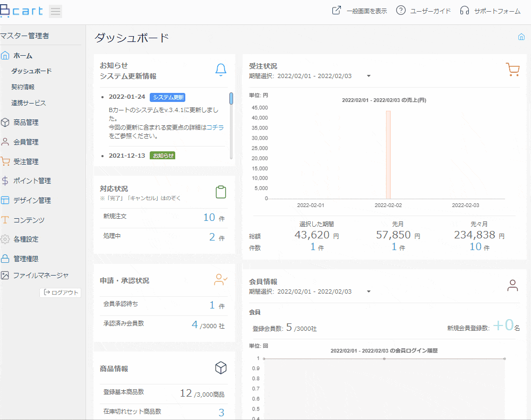Click the 商品管理 box icon

click(x=5, y=122)
